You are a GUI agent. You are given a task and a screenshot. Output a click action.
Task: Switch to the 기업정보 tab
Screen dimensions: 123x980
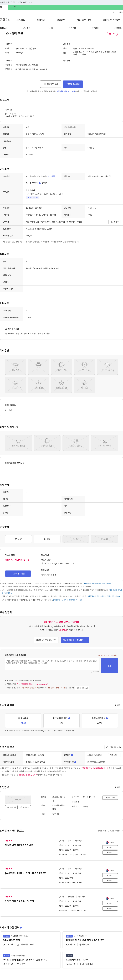click(118, 28)
